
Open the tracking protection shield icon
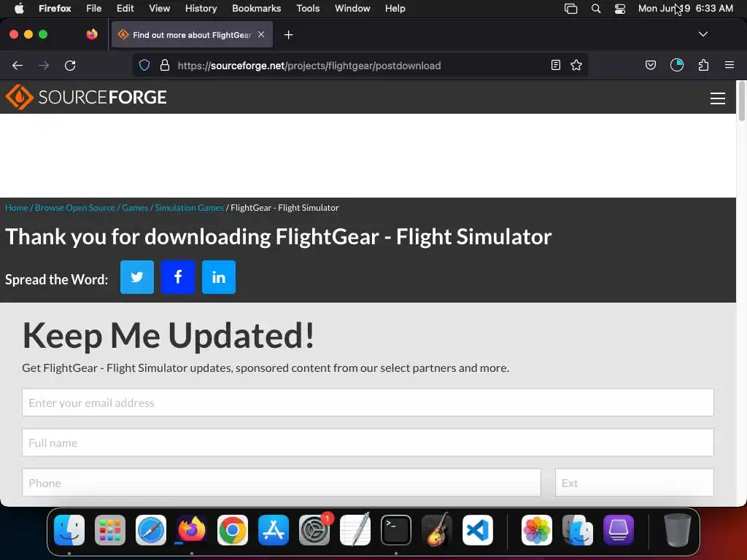(144, 65)
